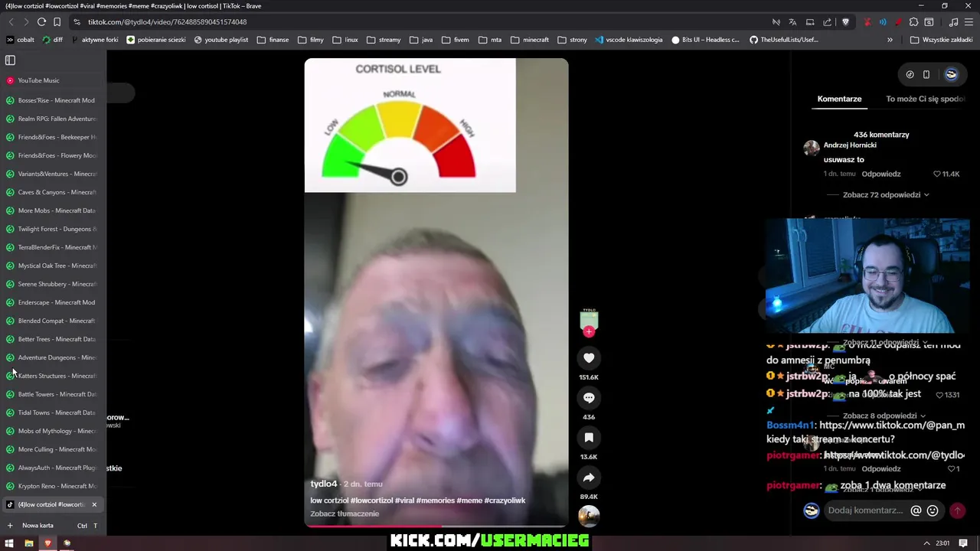Image resolution: width=980 pixels, height=551 pixels.
Task: Save video with the bookmark icon
Action: (x=589, y=437)
